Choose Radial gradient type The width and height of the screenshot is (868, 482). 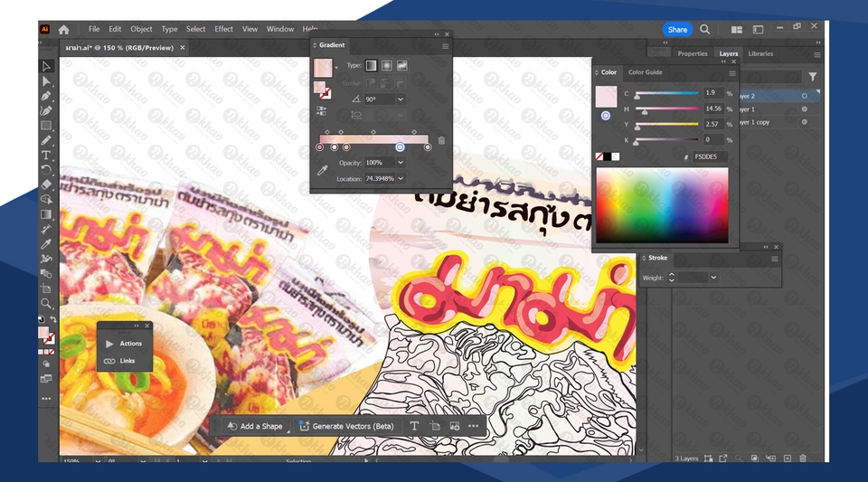[x=386, y=66]
